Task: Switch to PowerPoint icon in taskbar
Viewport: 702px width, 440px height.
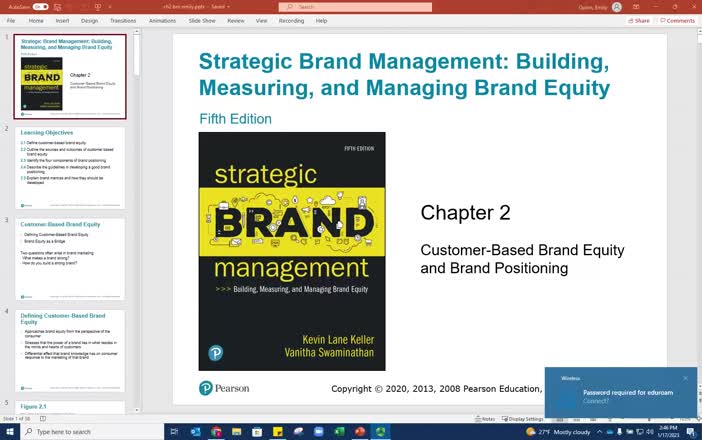Action: [359, 432]
